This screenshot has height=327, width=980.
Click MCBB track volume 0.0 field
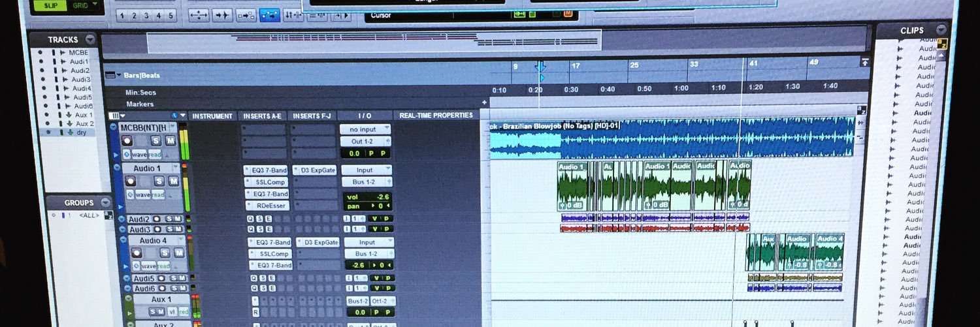pyautogui.click(x=353, y=153)
